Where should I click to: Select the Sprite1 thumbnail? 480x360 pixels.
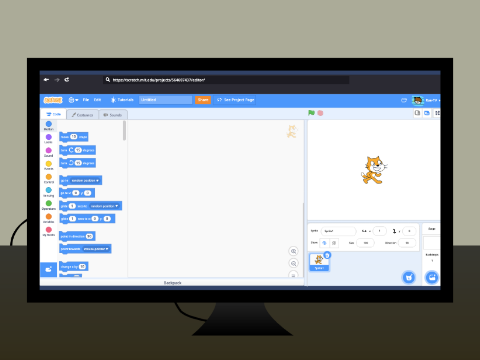[319, 262]
